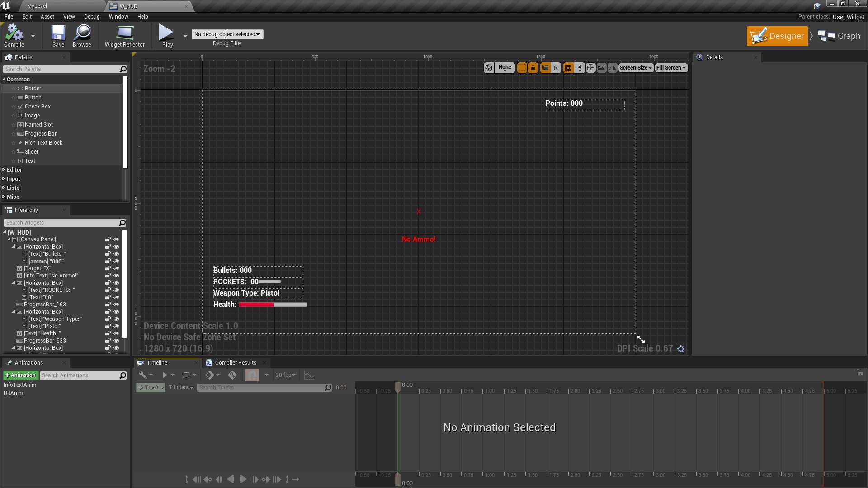Open the Widget Reflector tool
The width and height of the screenshot is (868, 488).
pyautogui.click(x=125, y=36)
